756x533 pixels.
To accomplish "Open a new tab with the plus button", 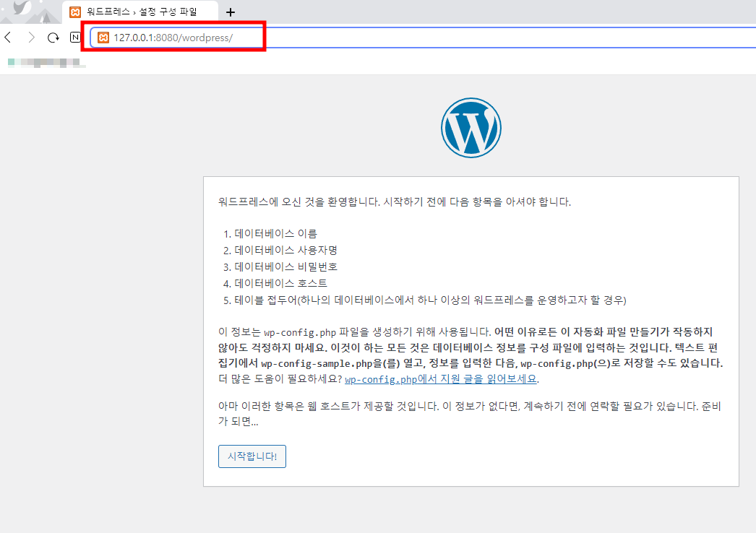I will [x=231, y=12].
